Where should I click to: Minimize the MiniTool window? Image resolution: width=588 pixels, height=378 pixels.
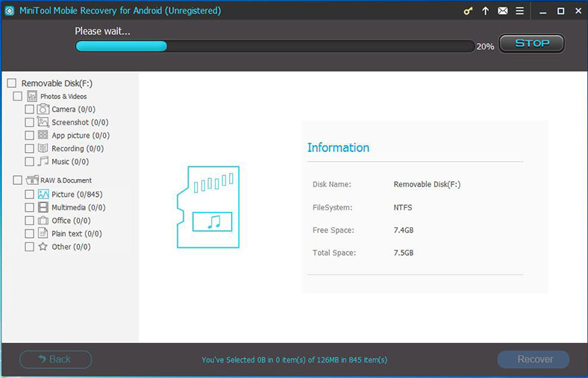542,11
